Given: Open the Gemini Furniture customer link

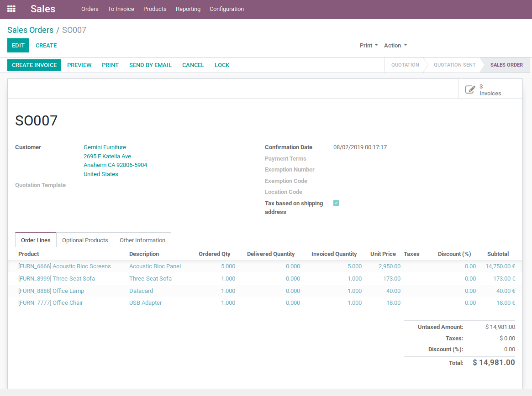Looking at the screenshot, I should [105, 147].
